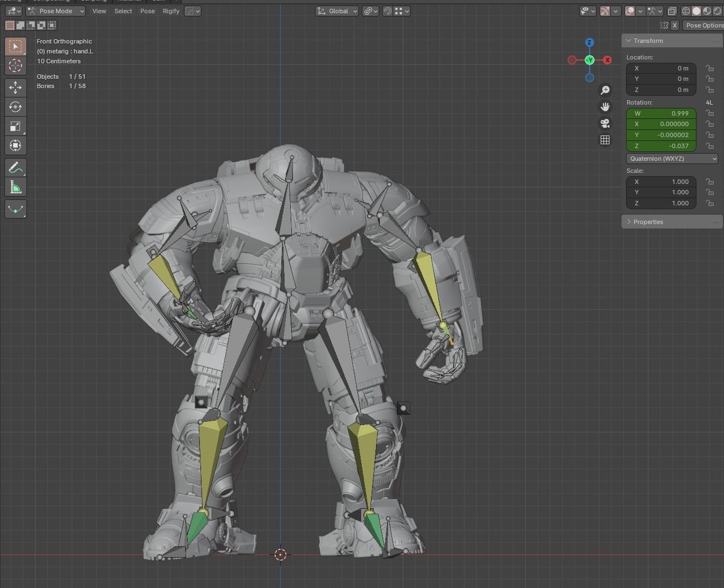Click the red X axis gizmo ball

[x=607, y=60]
